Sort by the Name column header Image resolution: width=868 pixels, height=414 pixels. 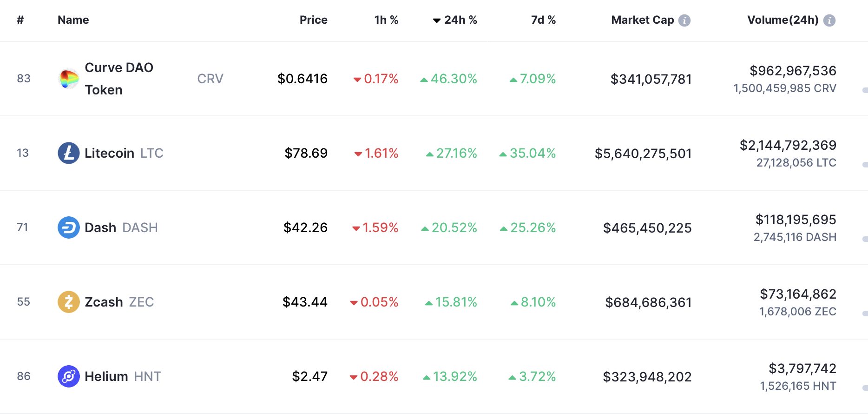(x=73, y=20)
